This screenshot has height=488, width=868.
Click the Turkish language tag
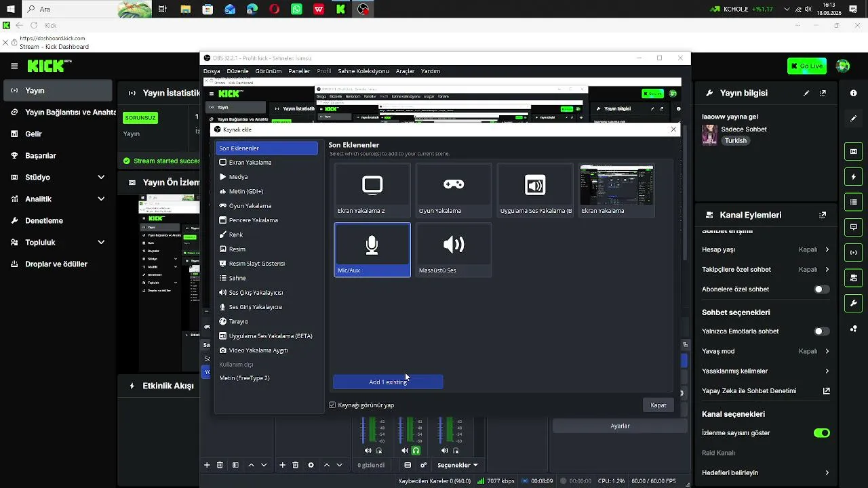(736, 141)
